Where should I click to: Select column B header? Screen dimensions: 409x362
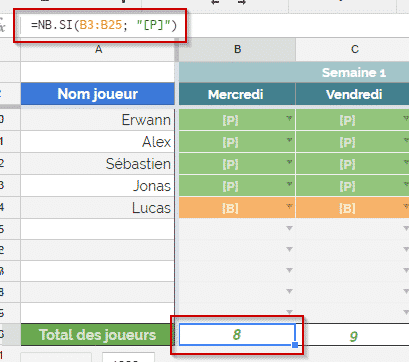point(237,50)
